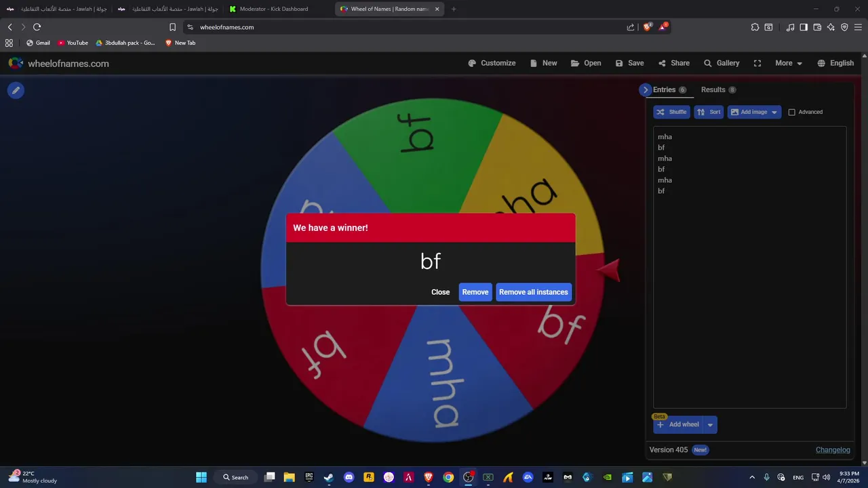Screen dimensions: 868x488
Task: Select the Wheel of Names browser tab
Action: pos(389,9)
